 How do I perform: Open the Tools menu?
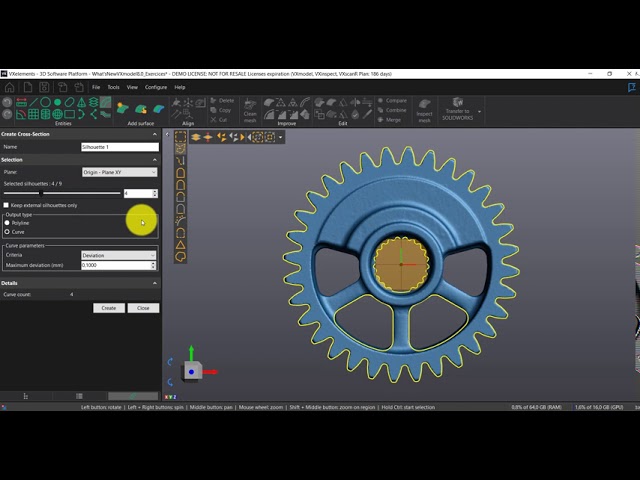coord(113,87)
